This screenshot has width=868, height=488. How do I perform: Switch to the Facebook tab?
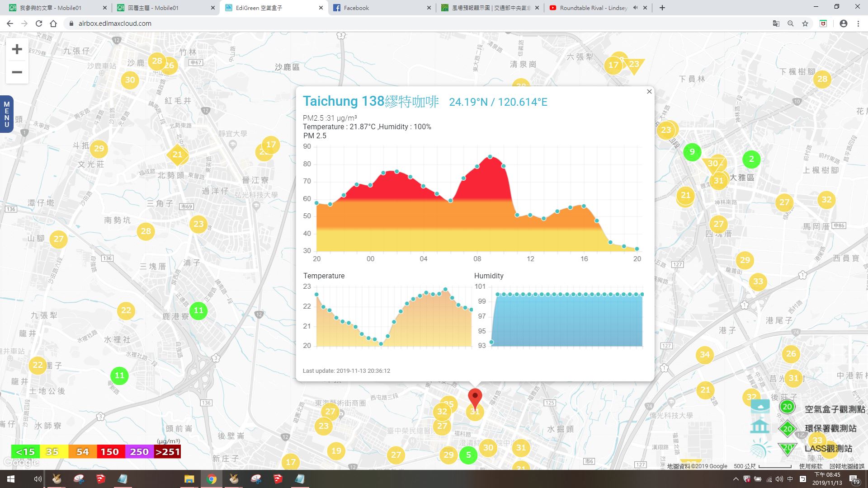tap(382, 8)
